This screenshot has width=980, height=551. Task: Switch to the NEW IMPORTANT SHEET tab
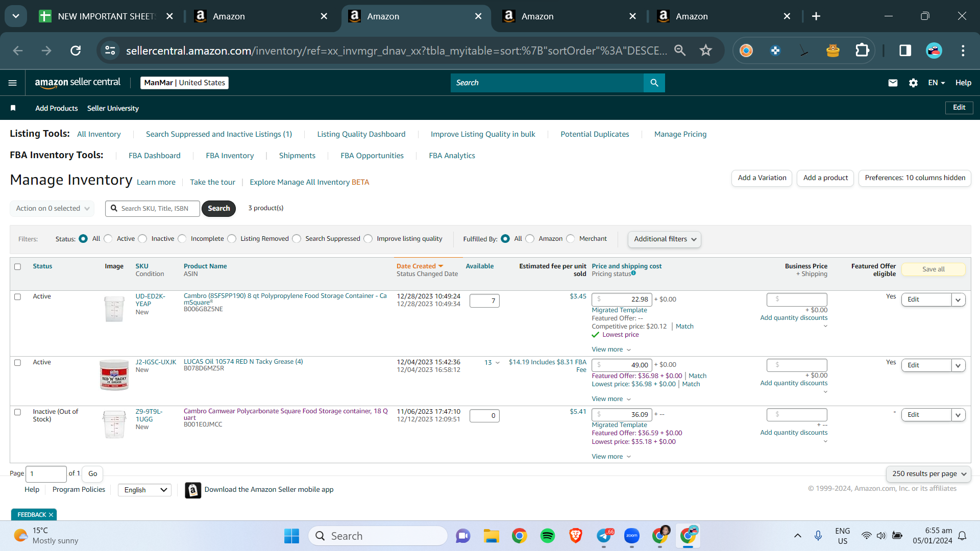pyautogui.click(x=106, y=16)
